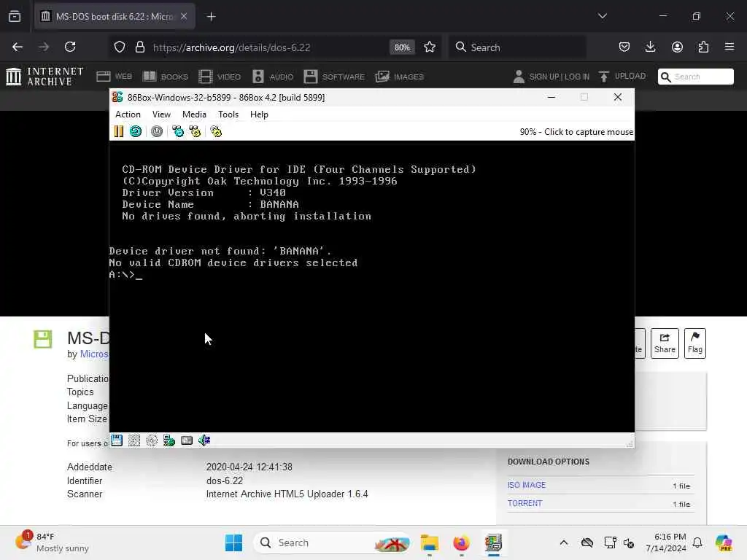Expand the list all tabs chevron
The image size is (747, 560).
click(602, 16)
